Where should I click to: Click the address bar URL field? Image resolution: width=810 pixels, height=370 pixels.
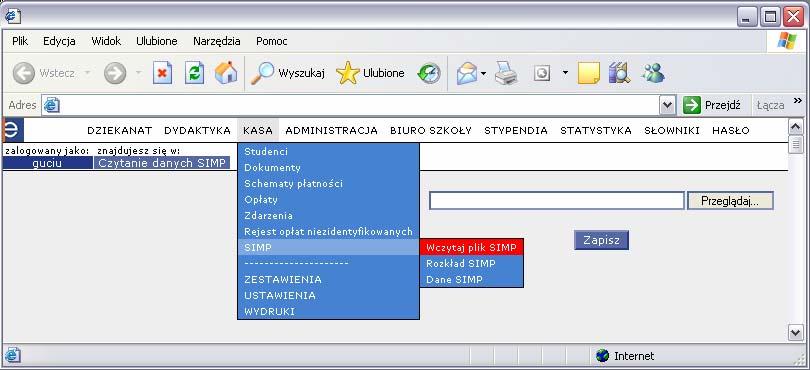pos(360,105)
